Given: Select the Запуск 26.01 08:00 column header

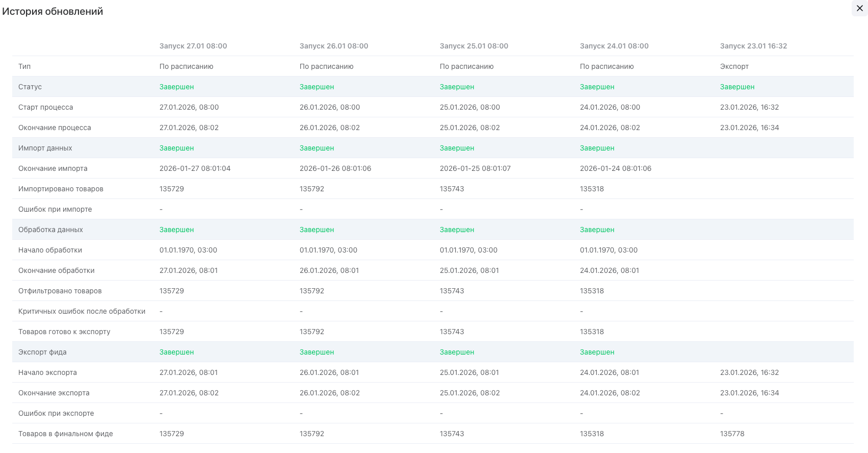Looking at the screenshot, I should pyautogui.click(x=333, y=46).
